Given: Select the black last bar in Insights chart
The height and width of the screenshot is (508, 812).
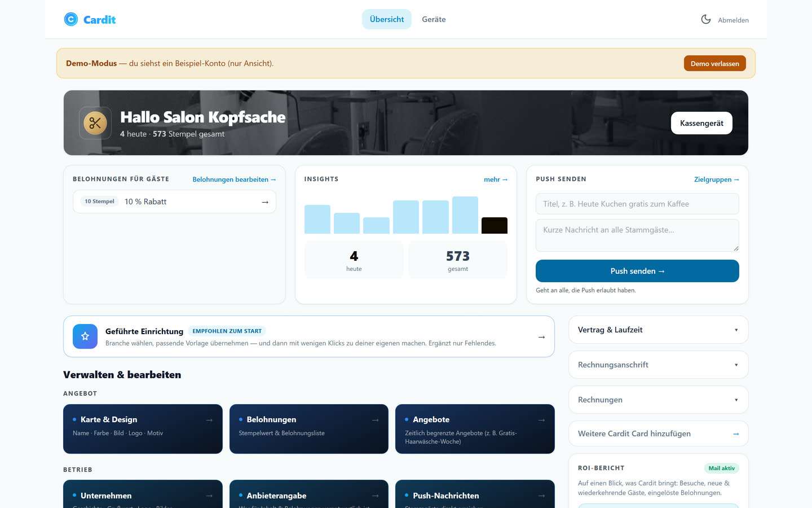Looking at the screenshot, I should pos(495,225).
